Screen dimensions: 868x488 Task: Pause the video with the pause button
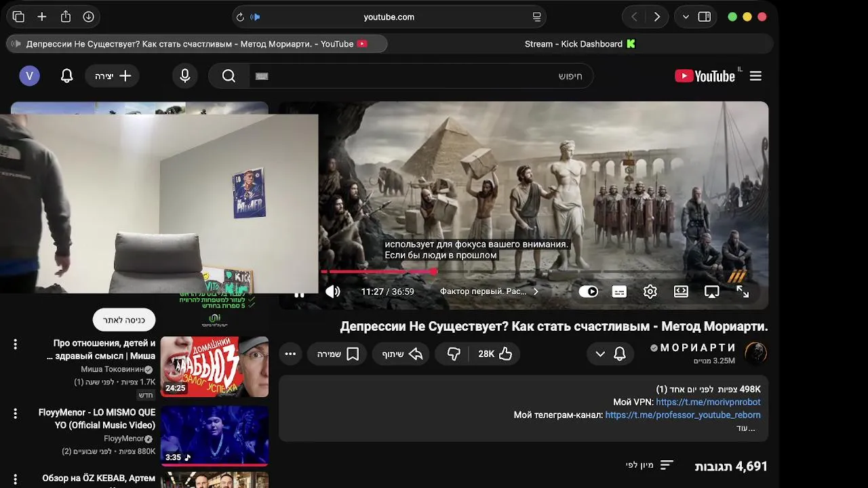[299, 293]
